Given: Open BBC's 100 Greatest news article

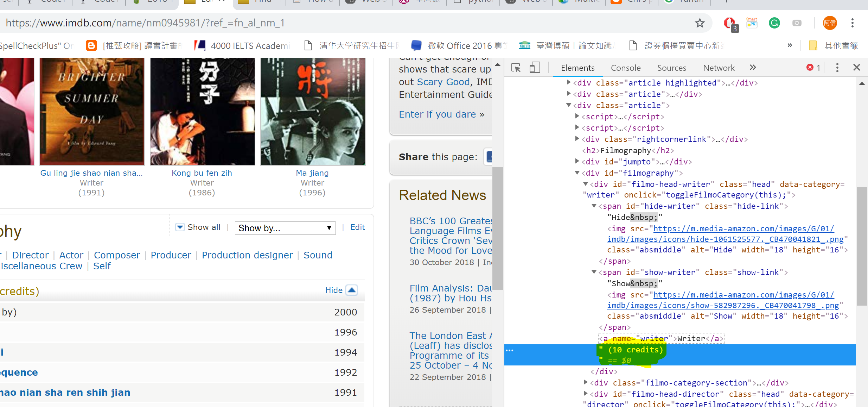Looking at the screenshot, I should [451, 236].
